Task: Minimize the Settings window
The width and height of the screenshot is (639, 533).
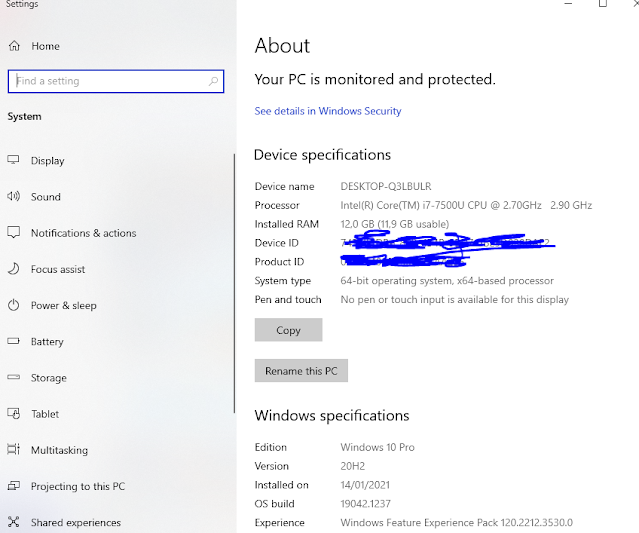Action: [x=568, y=4]
